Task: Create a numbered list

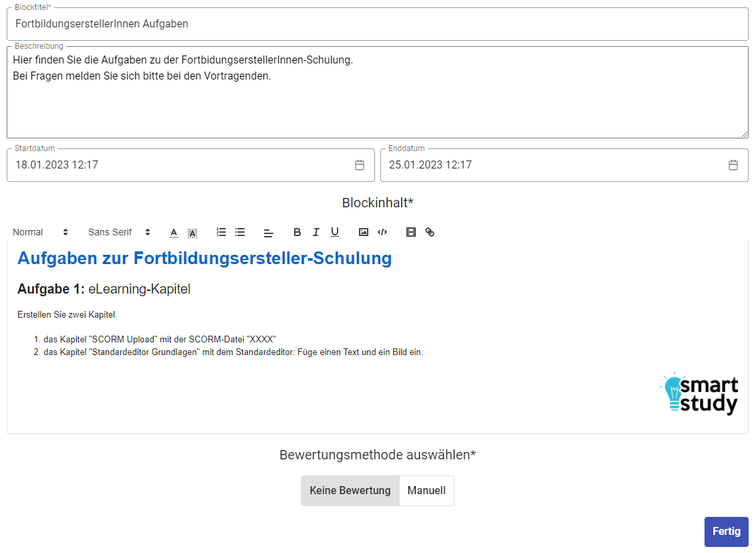Action: pyautogui.click(x=221, y=232)
